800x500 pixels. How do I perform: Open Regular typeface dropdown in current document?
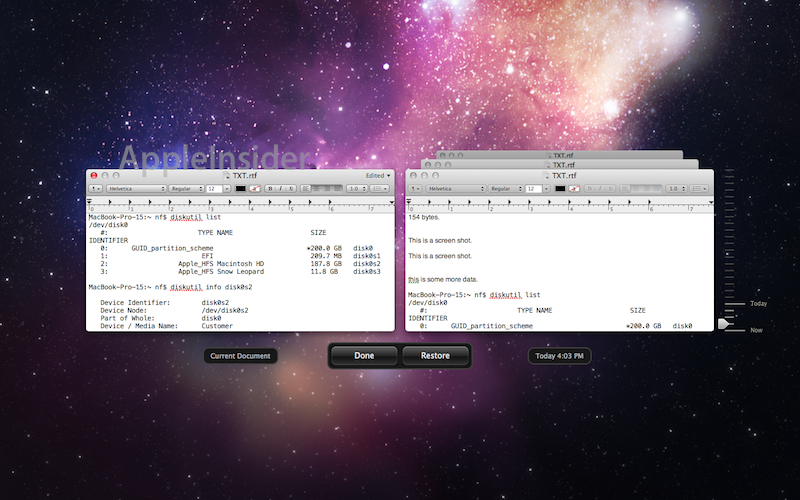pos(185,188)
